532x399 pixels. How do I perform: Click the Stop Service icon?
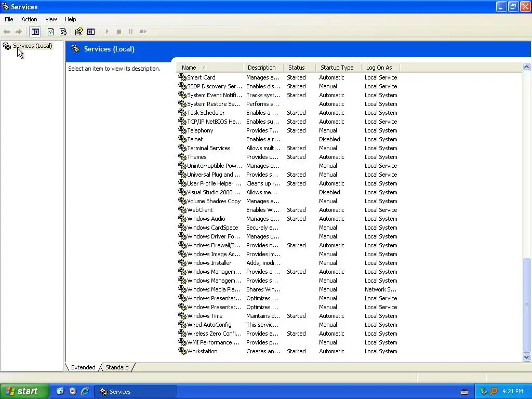tap(119, 32)
